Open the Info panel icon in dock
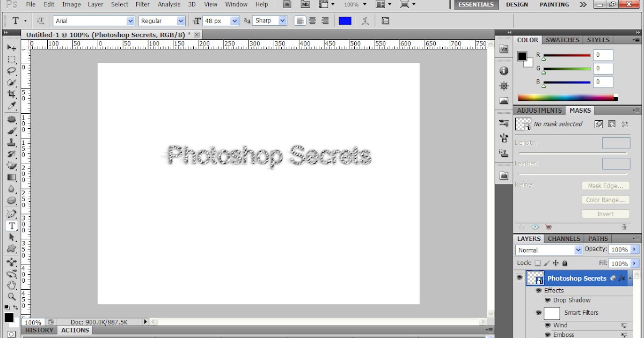Screen dimensions: 644x338 click(503, 71)
